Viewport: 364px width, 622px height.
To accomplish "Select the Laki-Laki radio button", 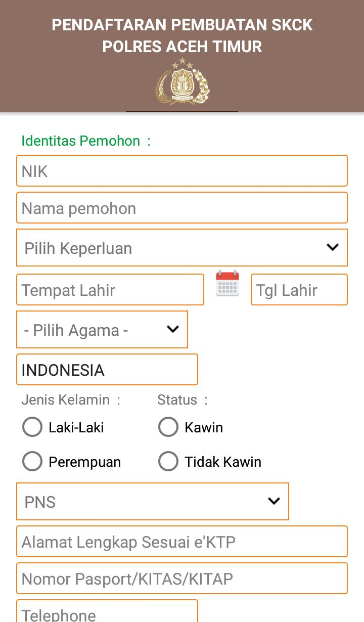I will click(32, 427).
